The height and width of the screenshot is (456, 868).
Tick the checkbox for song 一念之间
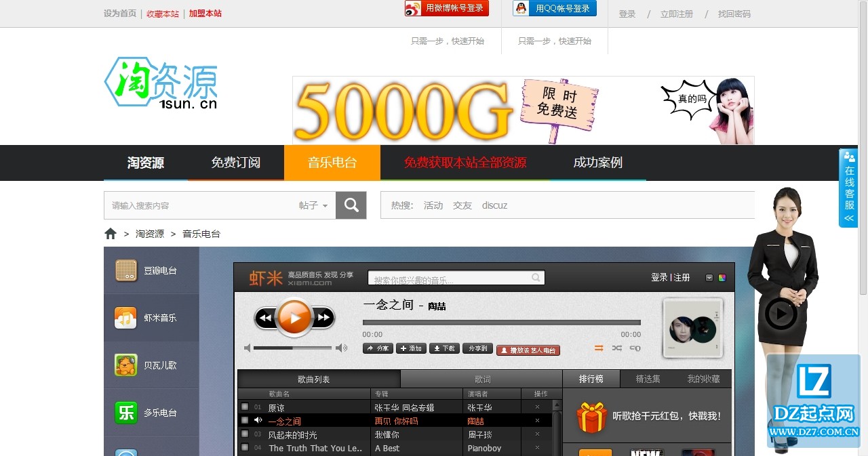tap(245, 421)
